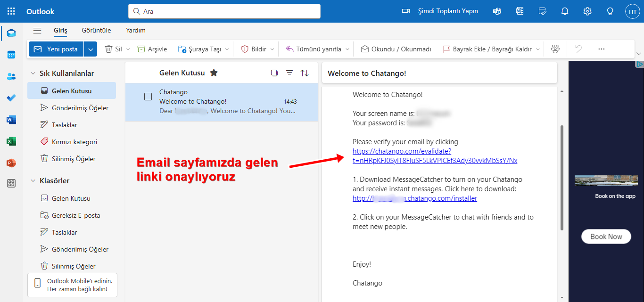This screenshot has width=644, height=302.
Task: Open the Bildir dropdown arrow
Action: click(272, 49)
